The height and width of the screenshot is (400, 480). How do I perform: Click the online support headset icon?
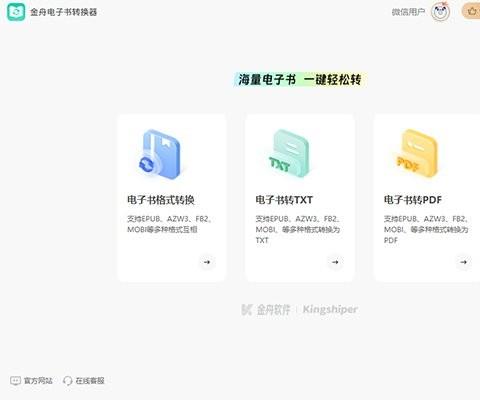[68, 381]
